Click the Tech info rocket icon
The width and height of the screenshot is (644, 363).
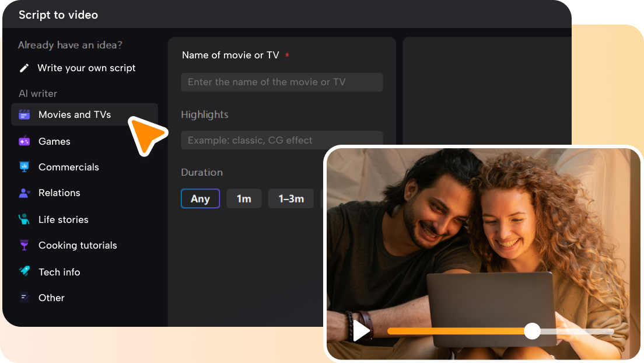[24, 271]
